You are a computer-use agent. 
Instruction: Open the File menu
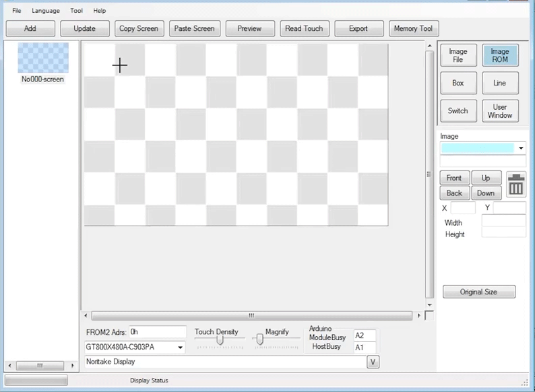pyautogui.click(x=16, y=11)
